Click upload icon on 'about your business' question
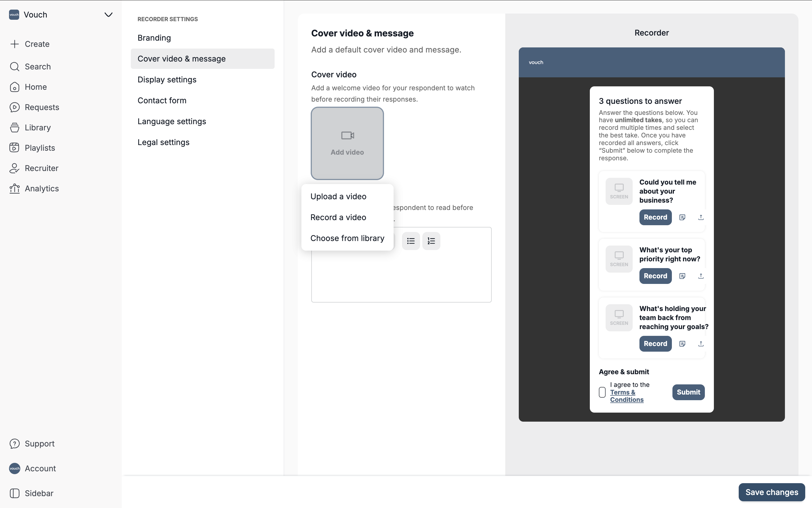This screenshot has height=508, width=812. [701, 217]
